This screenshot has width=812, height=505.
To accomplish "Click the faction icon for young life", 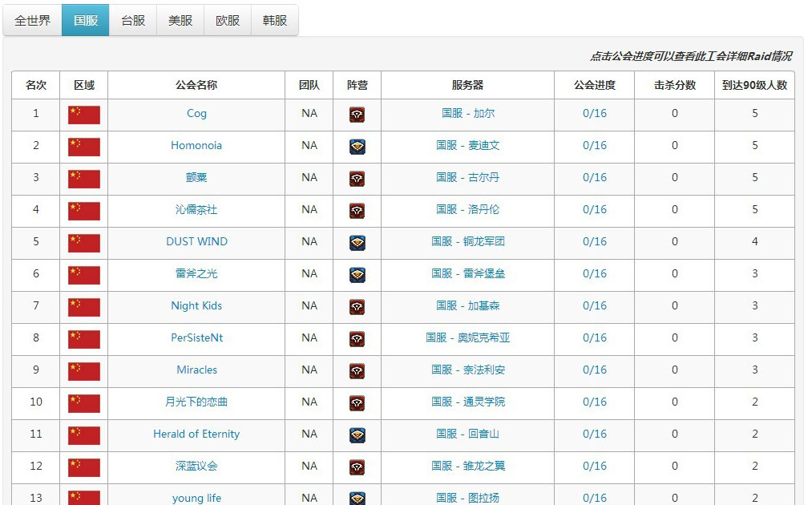I will [357, 498].
